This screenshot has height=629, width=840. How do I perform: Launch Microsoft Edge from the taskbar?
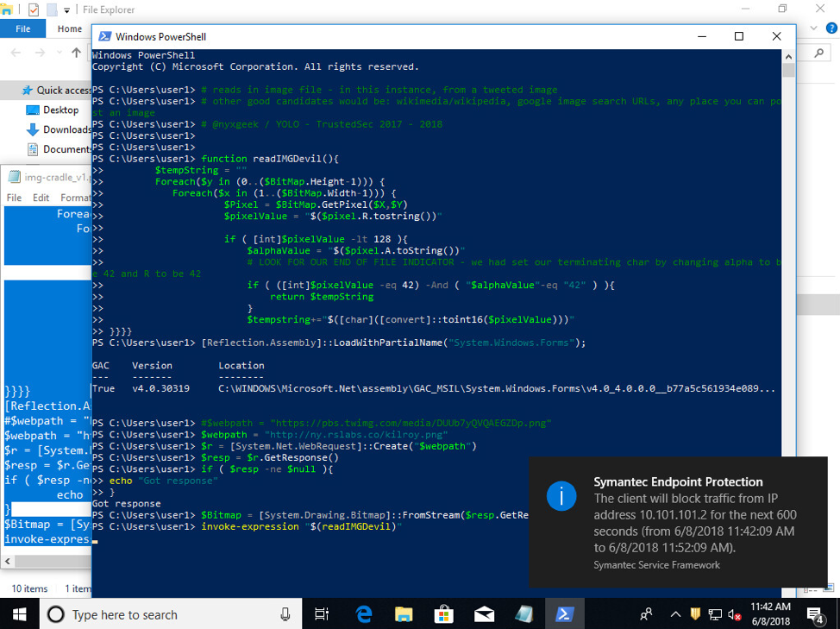point(364,614)
